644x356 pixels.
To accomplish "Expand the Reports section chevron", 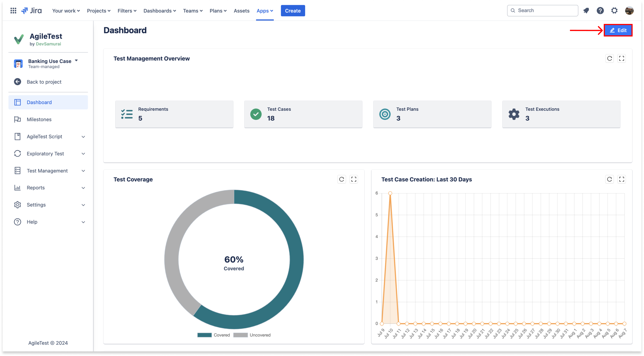I will tap(83, 188).
